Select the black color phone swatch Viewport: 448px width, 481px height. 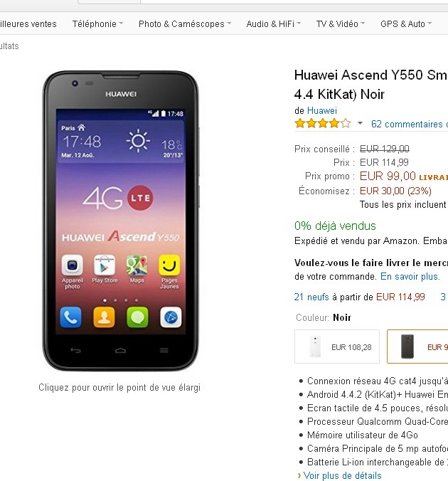pos(417,347)
